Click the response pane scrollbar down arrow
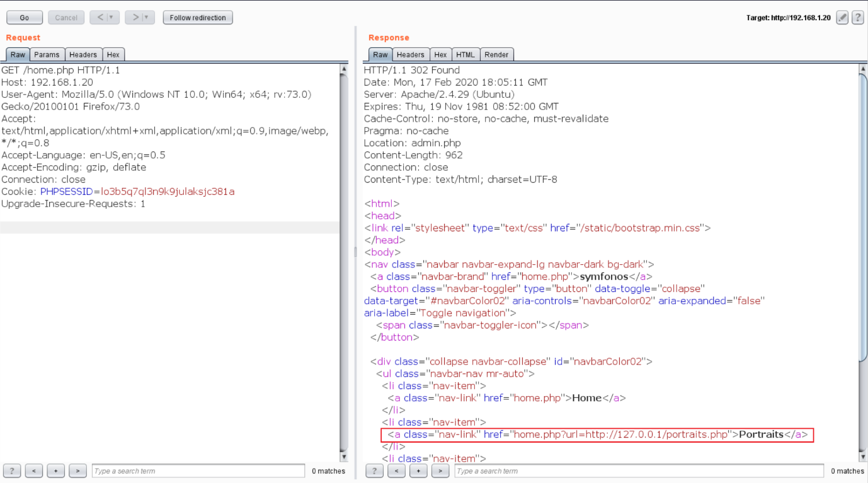Viewport: 868px width, 483px height. point(863,457)
